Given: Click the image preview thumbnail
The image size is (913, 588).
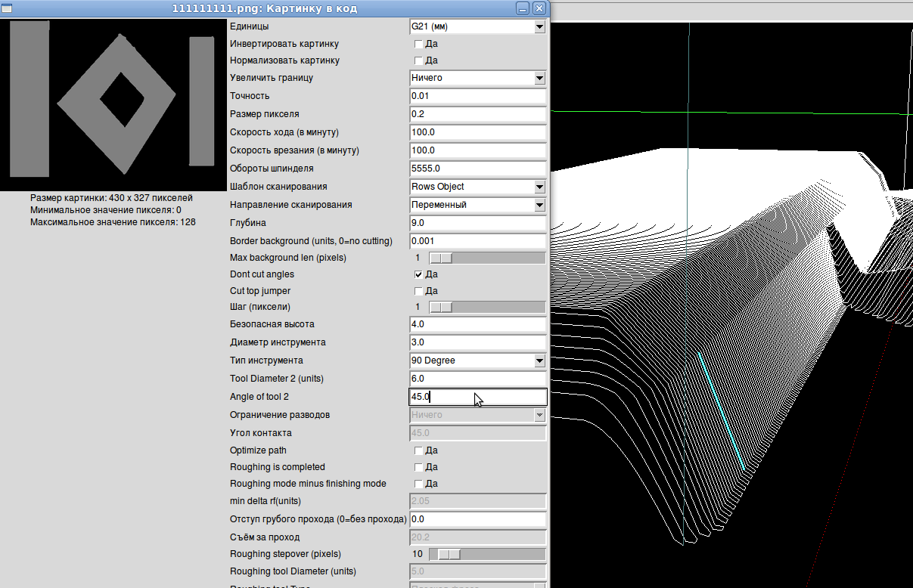Looking at the screenshot, I should [113, 104].
